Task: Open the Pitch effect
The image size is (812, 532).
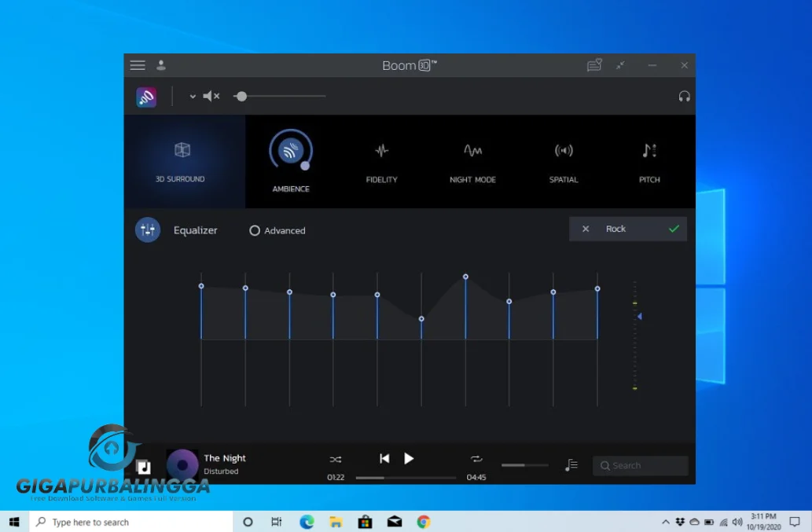Action: (649, 151)
